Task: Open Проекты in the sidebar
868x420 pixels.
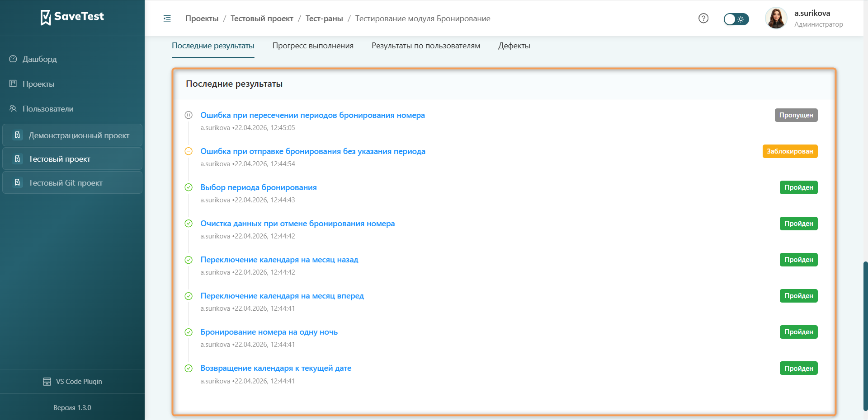Action: pyautogui.click(x=38, y=84)
